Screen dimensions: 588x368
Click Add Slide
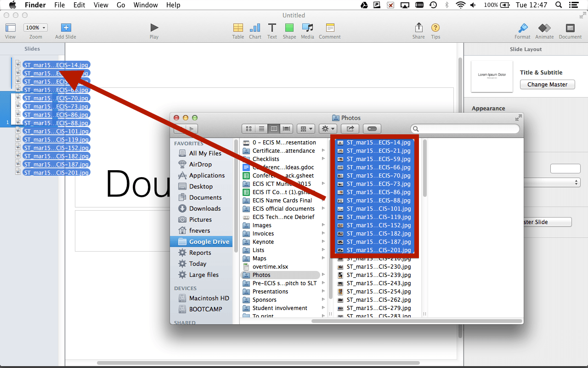click(65, 28)
